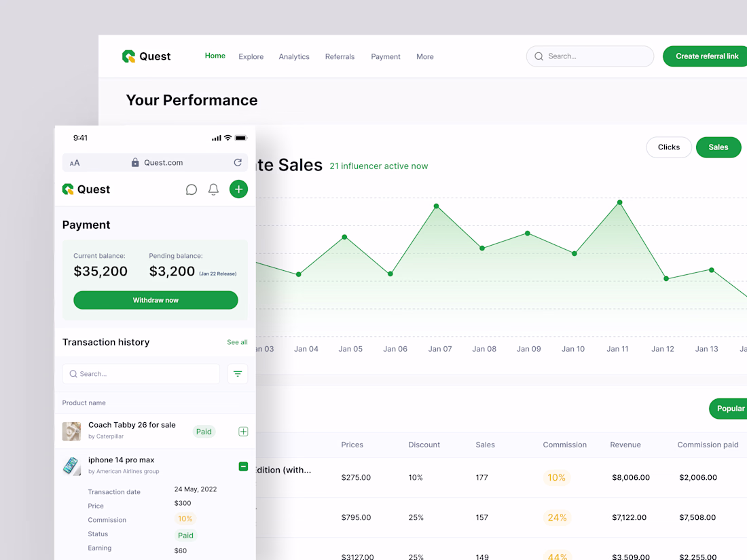Click the Commission column header
The image size is (747, 560).
pos(564,445)
